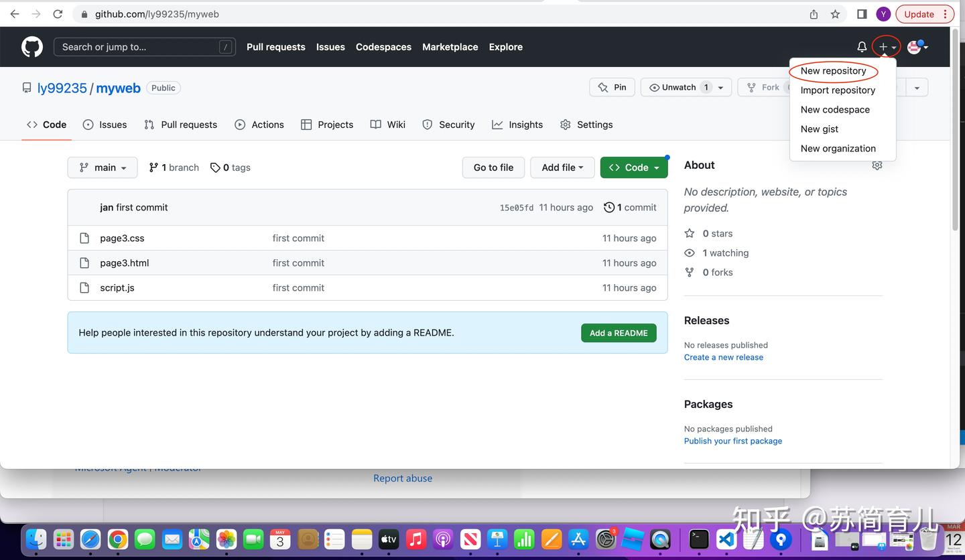Click the tag icon next to 0 tags
The width and height of the screenshot is (965, 560).
(x=215, y=167)
